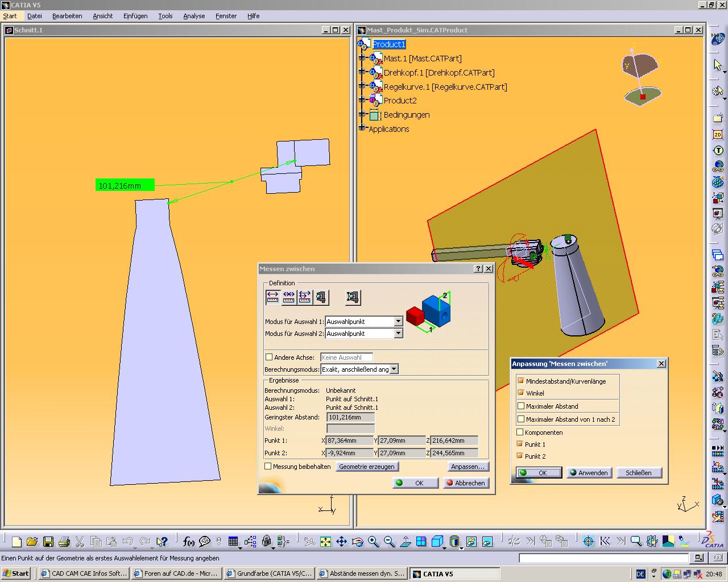This screenshot has height=582, width=728.
Task: Enable the 'Maximaler Abstand' checkbox
Action: [x=520, y=406]
